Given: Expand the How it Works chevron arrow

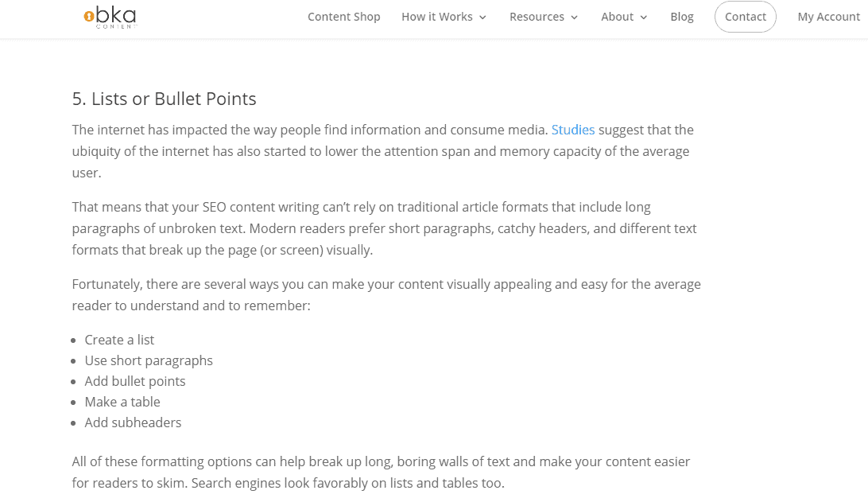Looking at the screenshot, I should tap(483, 18).
